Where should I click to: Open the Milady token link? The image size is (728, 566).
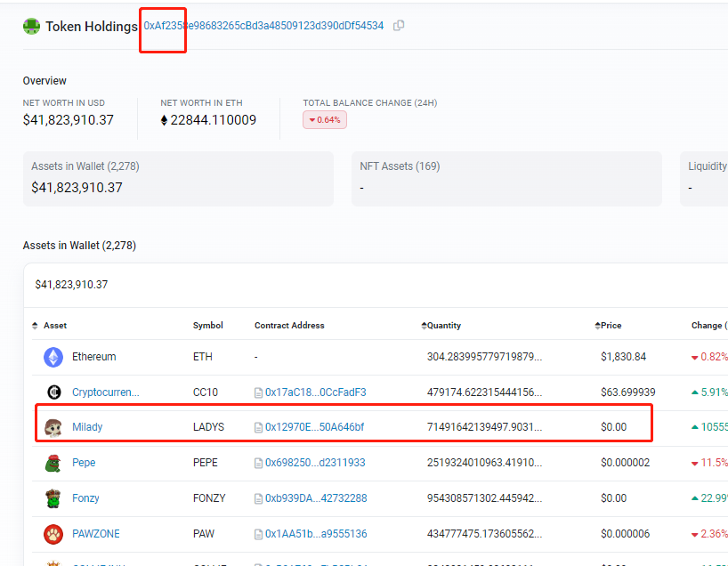(87, 427)
